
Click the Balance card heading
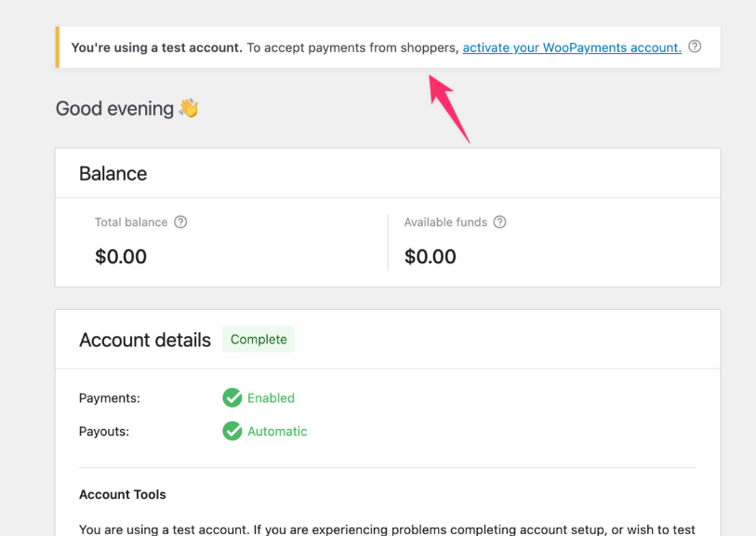[x=113, y=173]
